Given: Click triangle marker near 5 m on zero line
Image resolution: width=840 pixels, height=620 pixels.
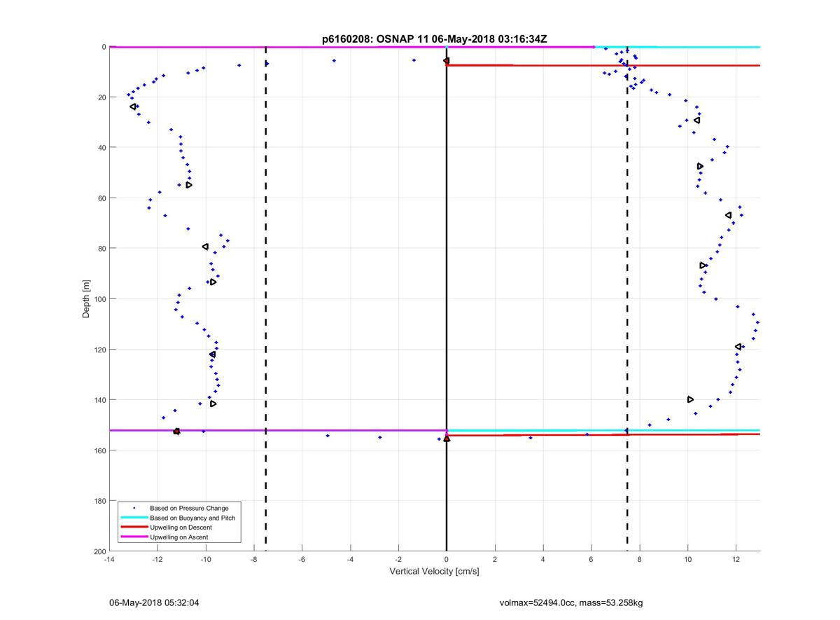Looking at the screenshot, I should click(447, 61).
